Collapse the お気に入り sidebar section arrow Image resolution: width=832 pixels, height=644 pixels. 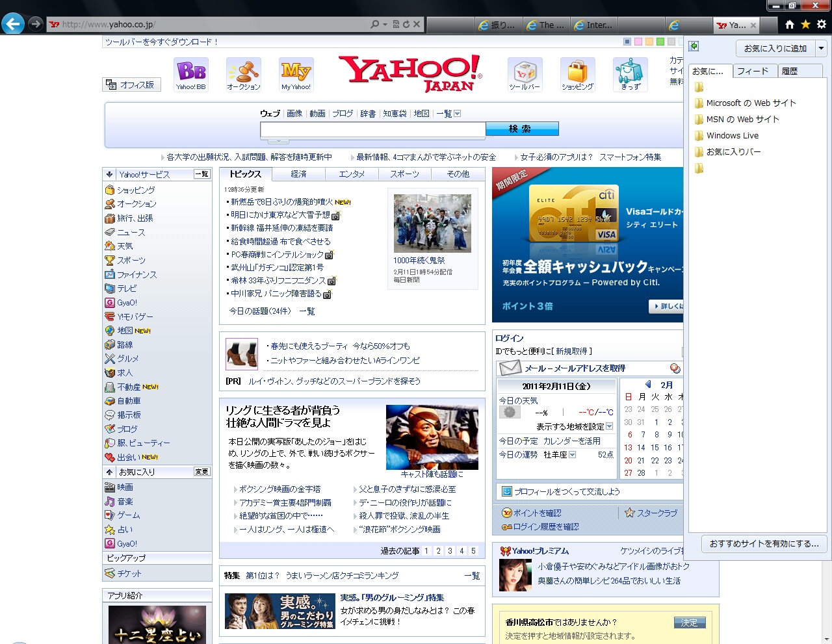point(110,472)
